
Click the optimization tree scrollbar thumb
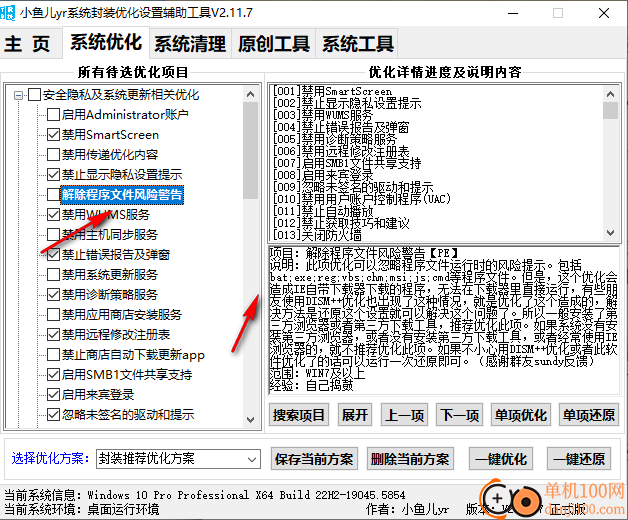click(x=250, y=151)
